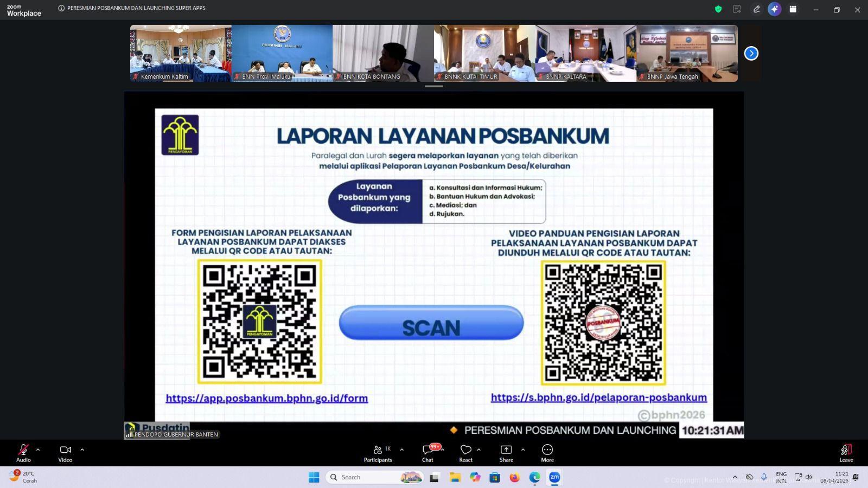The height and width of the screenshot is (488, 868).
Task: Click the mute indicator on BNN Prov. Maluku
Action: pos(237,76)
